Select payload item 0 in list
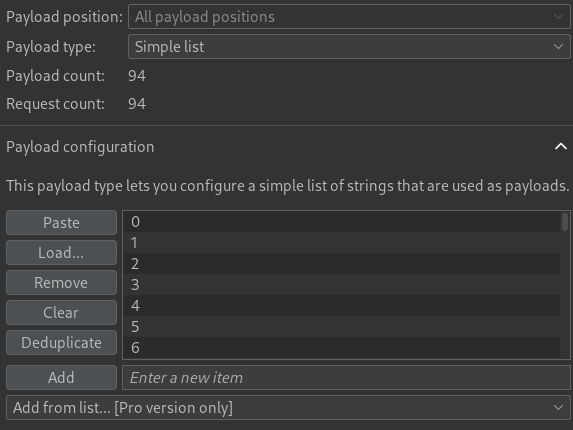 [341, 221]
